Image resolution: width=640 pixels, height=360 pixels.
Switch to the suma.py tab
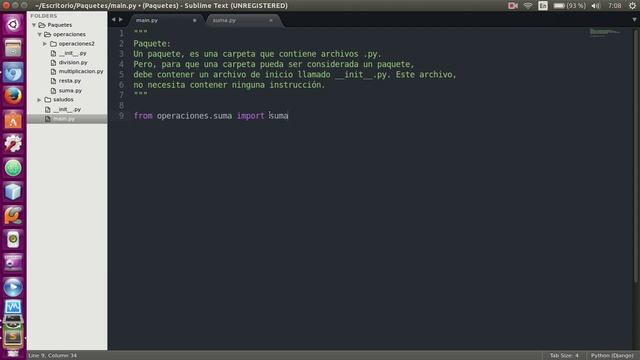click(x=243, y=20)
